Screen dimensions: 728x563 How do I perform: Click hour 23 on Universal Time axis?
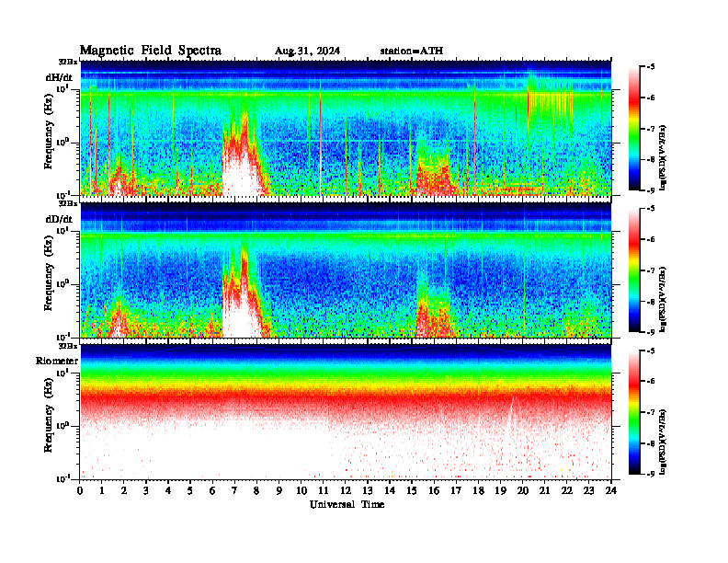click(588, 490)
